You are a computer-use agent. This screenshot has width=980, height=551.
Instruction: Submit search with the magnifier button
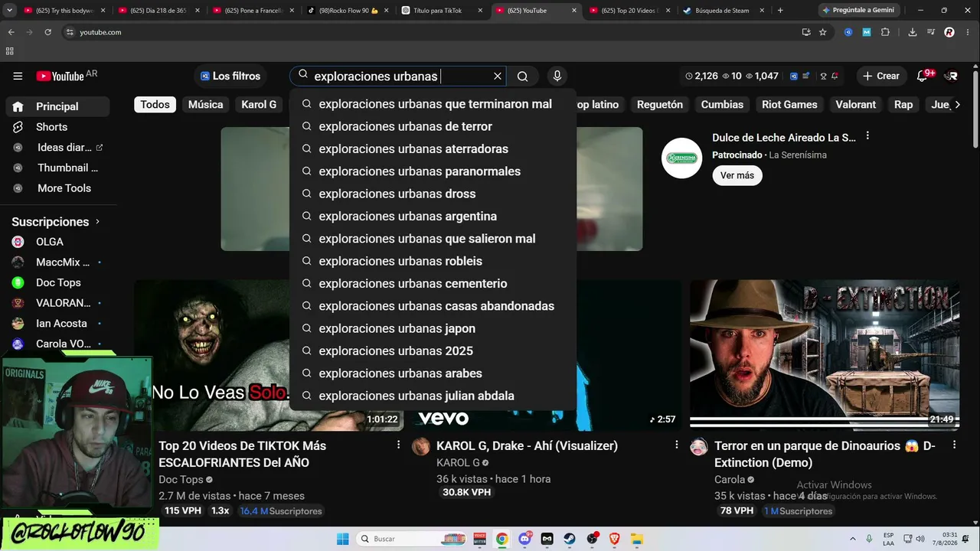(522, 77)
